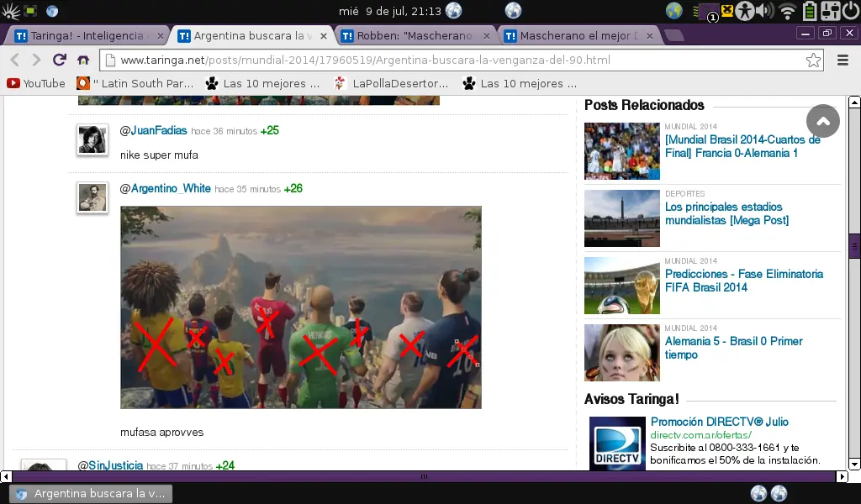Select 'Argentina buscara la v...' taskbar window
The image size is (861, 504).
91,494
